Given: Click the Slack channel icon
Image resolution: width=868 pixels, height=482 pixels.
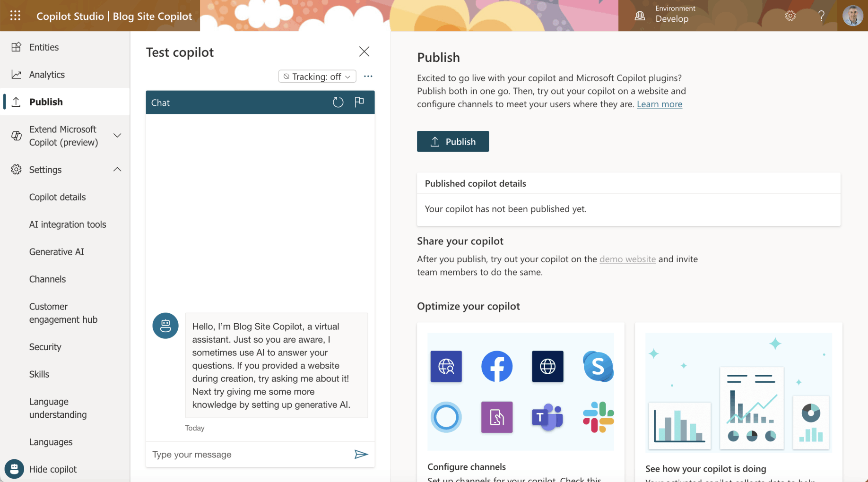Looking at the screenshot, I should click(x=598, y=417).
